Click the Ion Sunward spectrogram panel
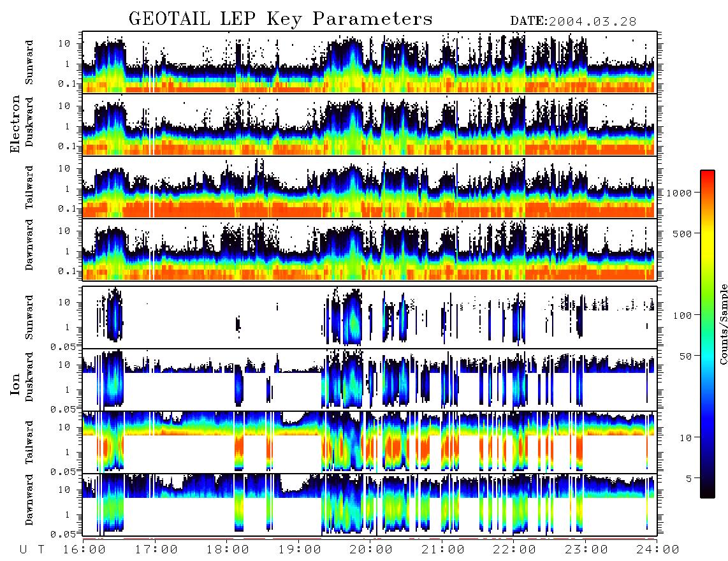The height and width of the screenshot is (561, 728). (370, 317)
